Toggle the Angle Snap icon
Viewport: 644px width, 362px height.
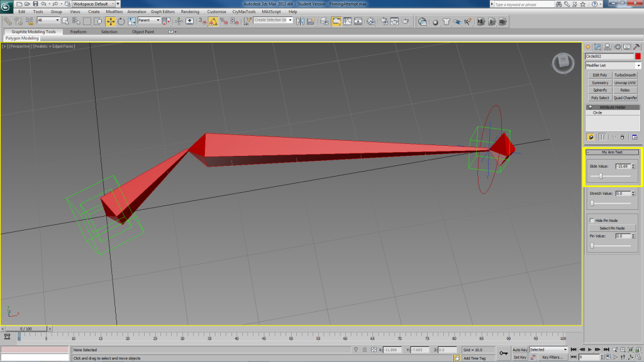pyautogui.click(x=213, y=21)
